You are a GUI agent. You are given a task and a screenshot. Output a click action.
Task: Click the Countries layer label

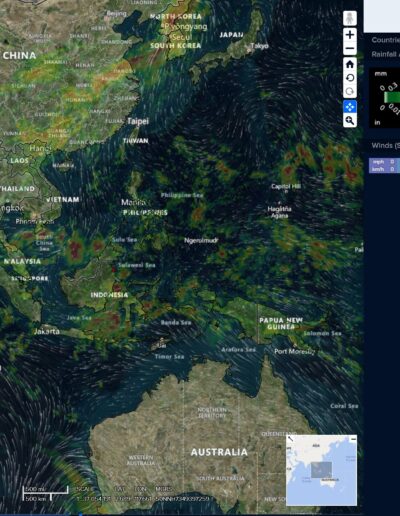386,40
